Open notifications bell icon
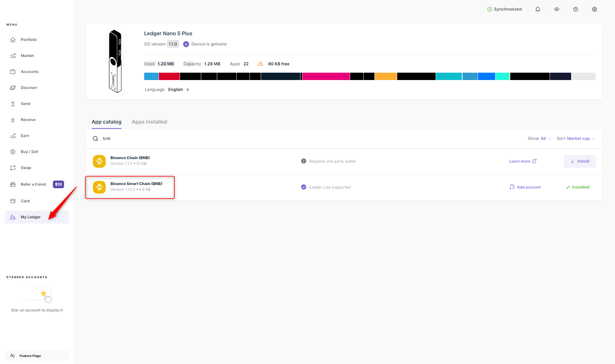This screenshot has height=364, width=615. 538,9
